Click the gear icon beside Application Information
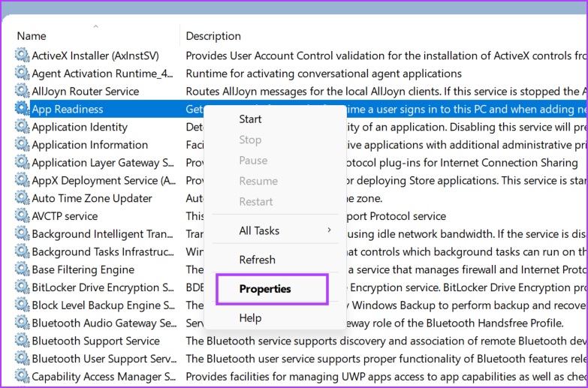Screen dimensions: 588x388 (x=22, y=144)
